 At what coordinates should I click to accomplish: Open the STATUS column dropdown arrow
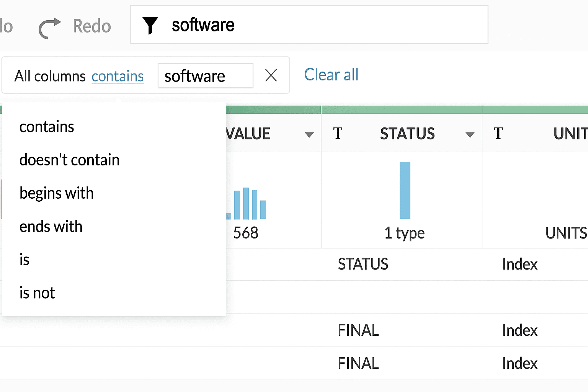click(470, 134)
